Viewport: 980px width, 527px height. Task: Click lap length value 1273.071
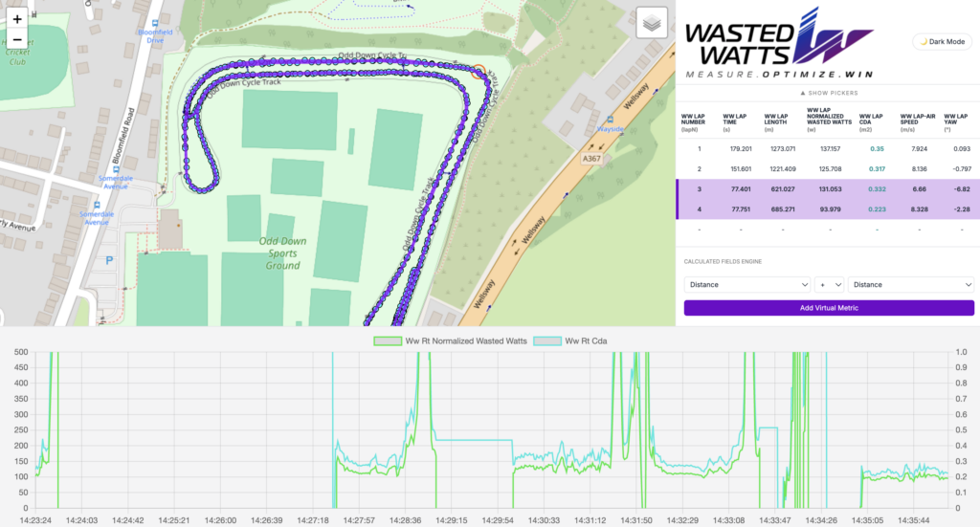click(x=783, y=149)
